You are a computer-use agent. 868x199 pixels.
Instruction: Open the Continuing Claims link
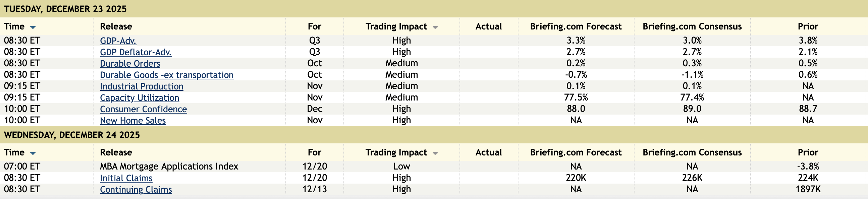click(x=136, y=190)
